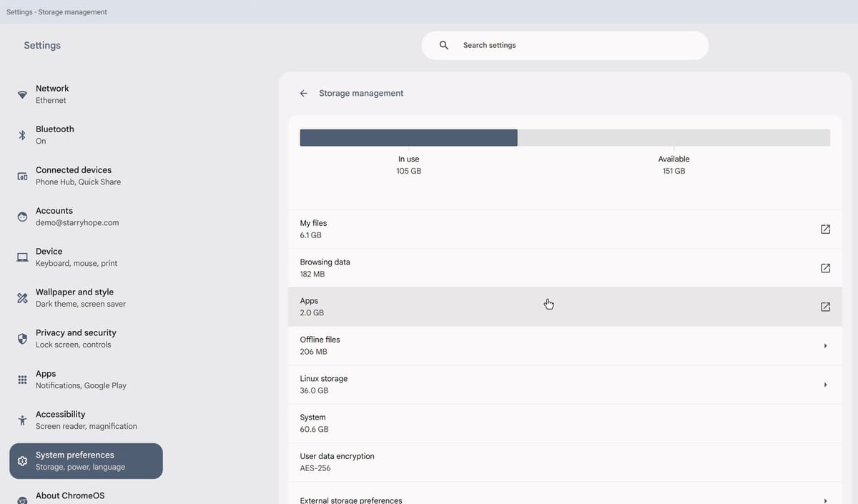Click the Device laptop icon

pos(22,257)
